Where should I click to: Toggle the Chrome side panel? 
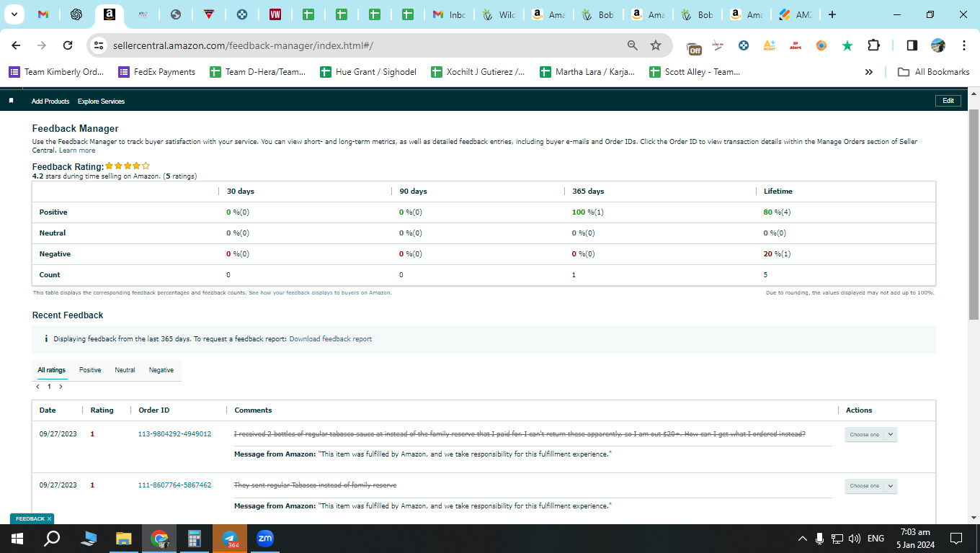tap(912, 45)
